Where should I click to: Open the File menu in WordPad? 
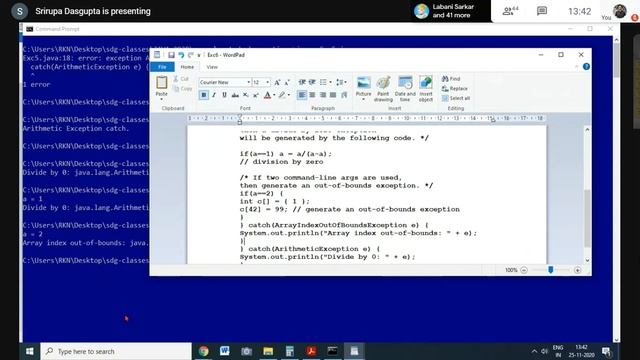click(x=162, y=67)
